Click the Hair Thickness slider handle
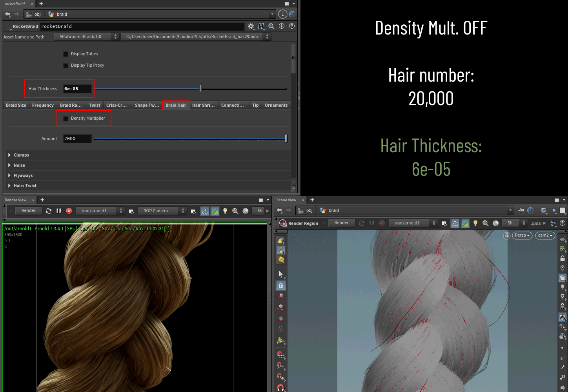568x392 pixels. click(200, 89)
